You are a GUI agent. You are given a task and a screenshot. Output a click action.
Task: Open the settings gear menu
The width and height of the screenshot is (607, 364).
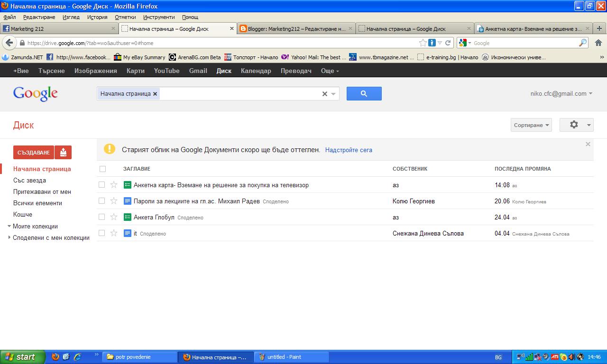pos(574,125)
